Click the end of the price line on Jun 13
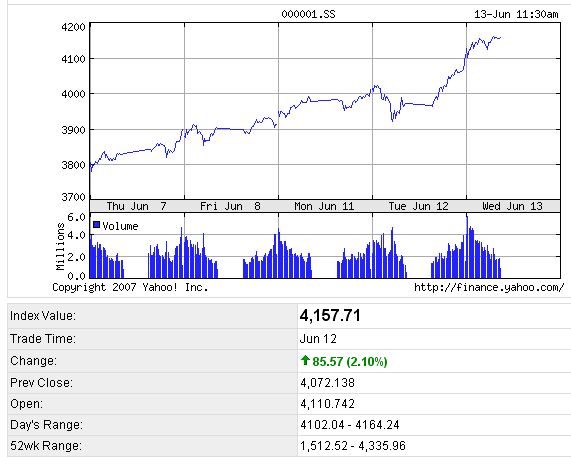 pos(500,38)
